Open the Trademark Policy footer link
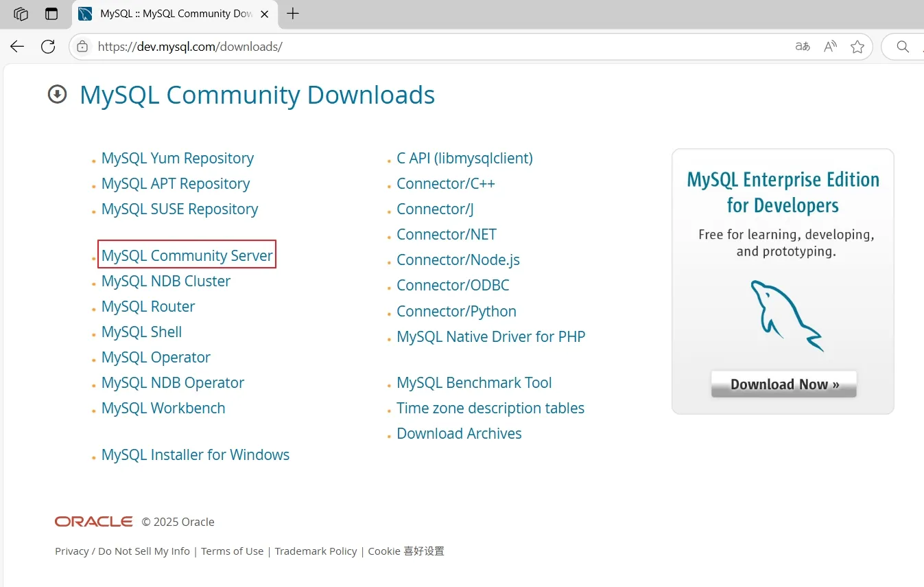The image size is (924, 587). click(316, 551)
